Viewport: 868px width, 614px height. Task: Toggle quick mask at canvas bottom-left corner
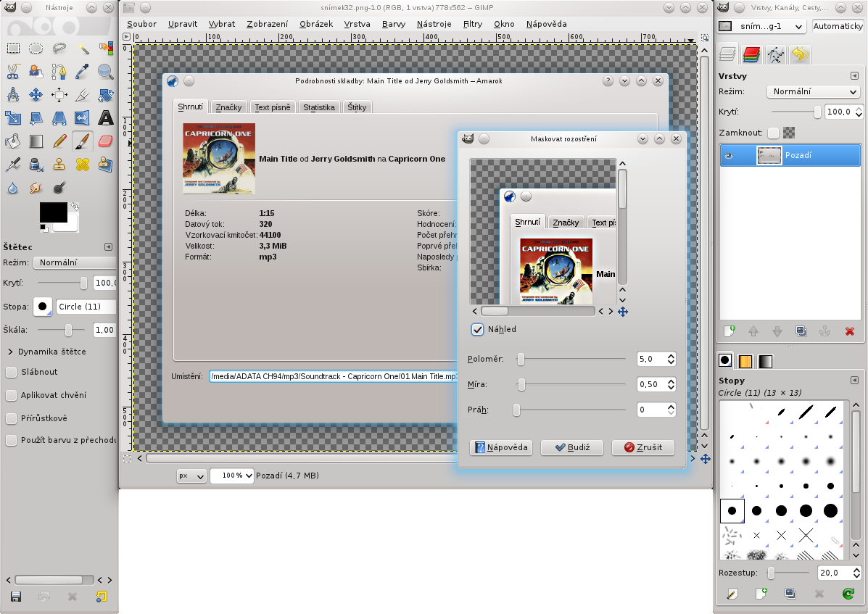click(x=127, y=459)
